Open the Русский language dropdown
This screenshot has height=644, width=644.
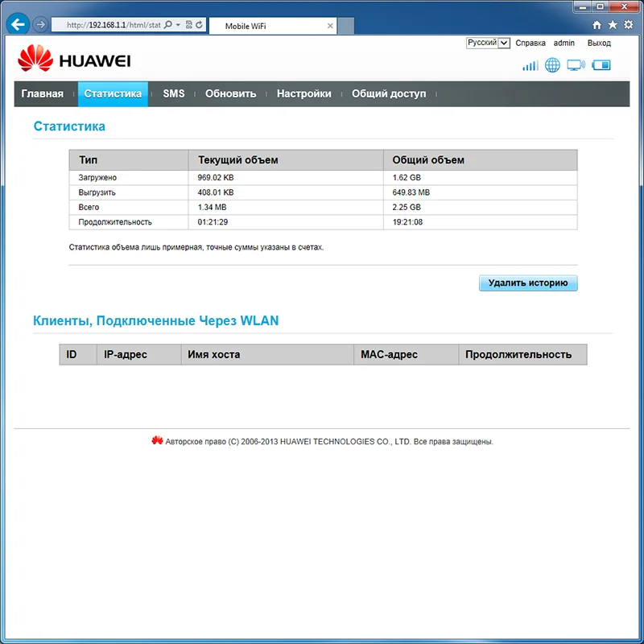click(x=488, y=43)
